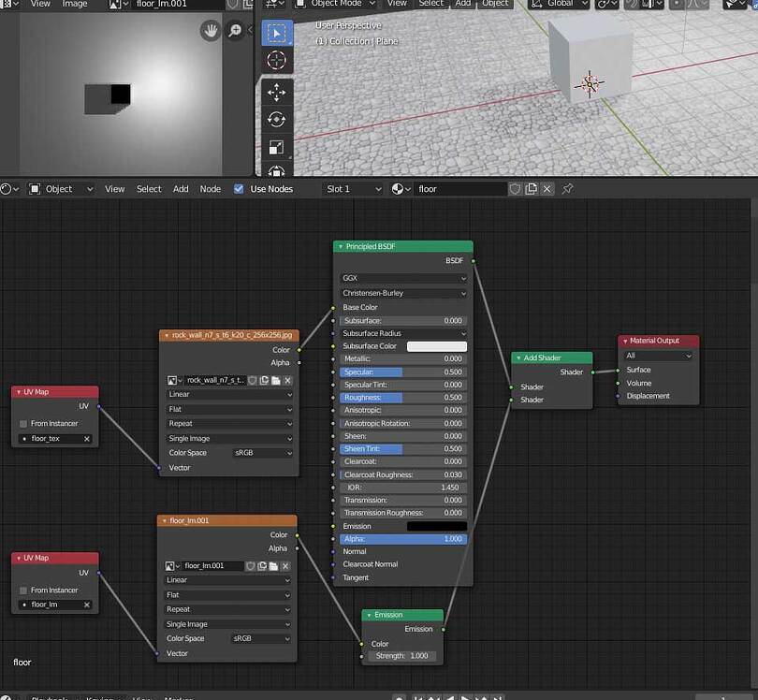Open the Node menu

point(211,188)
